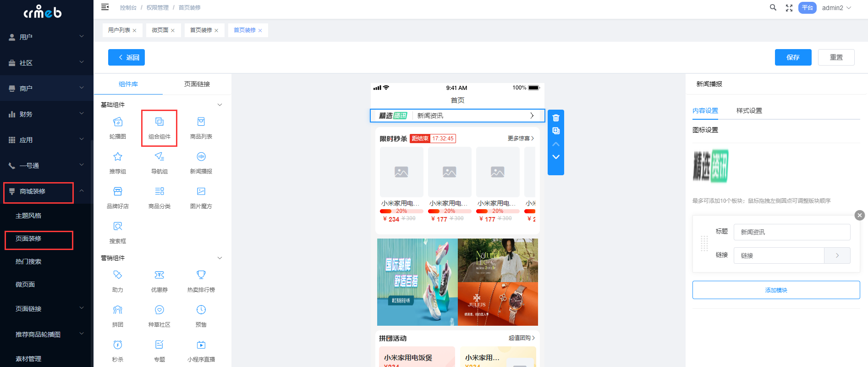
Task: Click the 添加模块 add module button
Action: click(776, 290)
